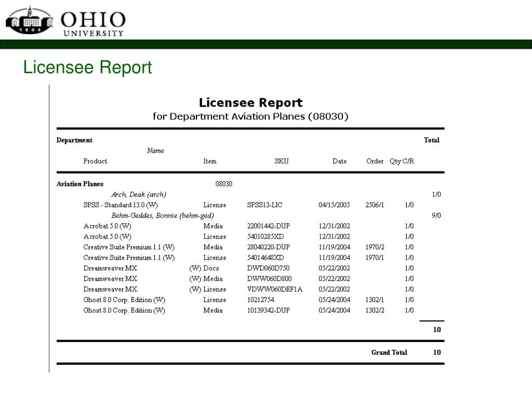Viewport: 532px width, 399px height.
Task: Click "Ghost 8.0 Corp. Edition (W)" in 10212754 row
Action: point(124,300)
